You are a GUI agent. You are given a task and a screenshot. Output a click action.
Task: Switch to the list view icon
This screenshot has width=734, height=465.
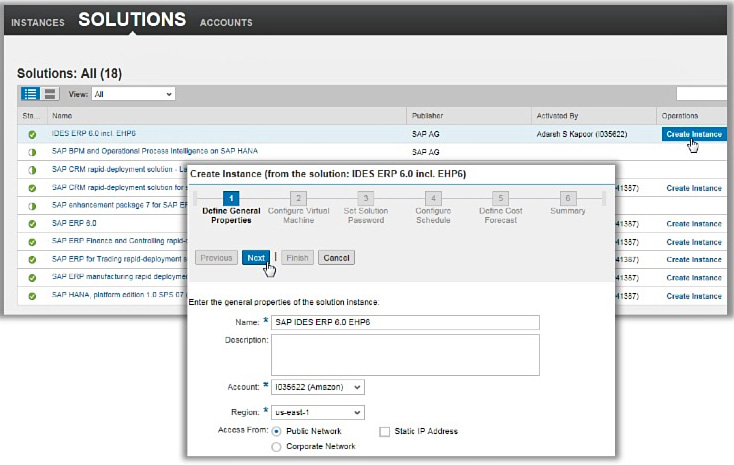pos(30,94)
